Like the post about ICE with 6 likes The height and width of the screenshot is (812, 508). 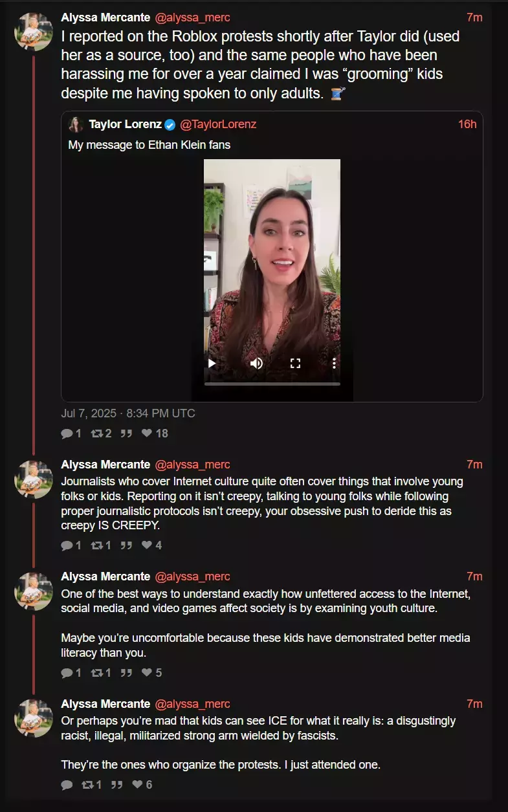point(142,785)
